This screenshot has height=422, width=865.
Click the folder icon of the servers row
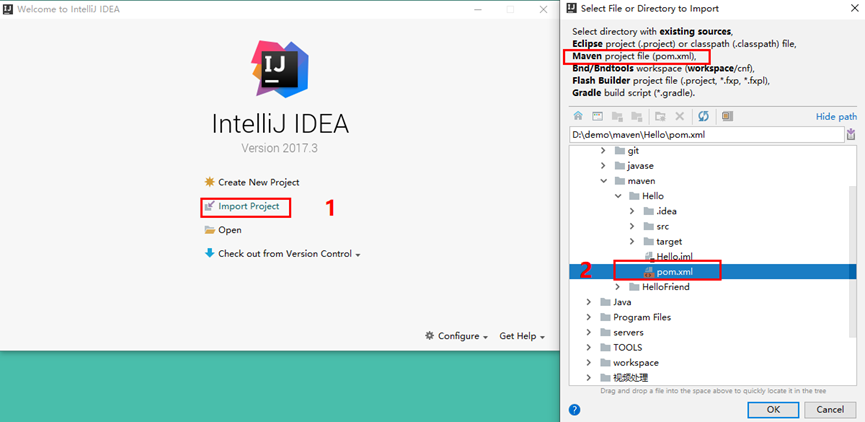point(605,333)
